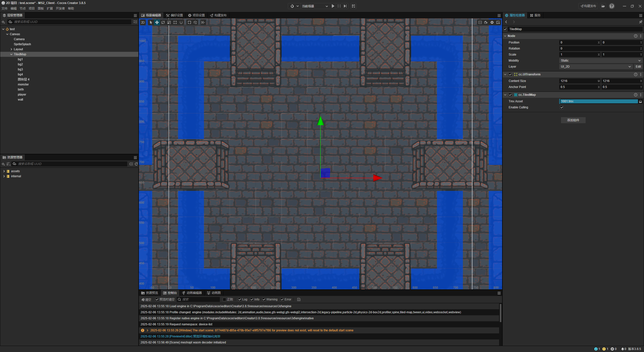644x352 pixels.
Task: Click the 添加组件 button
Action: click(x=573, y=120)
